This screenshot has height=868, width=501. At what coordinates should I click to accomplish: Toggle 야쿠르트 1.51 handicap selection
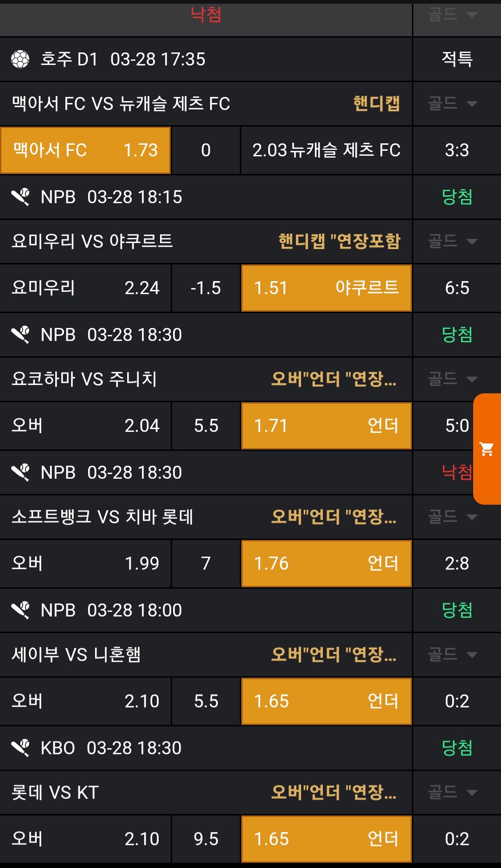[x=326, y=288]
